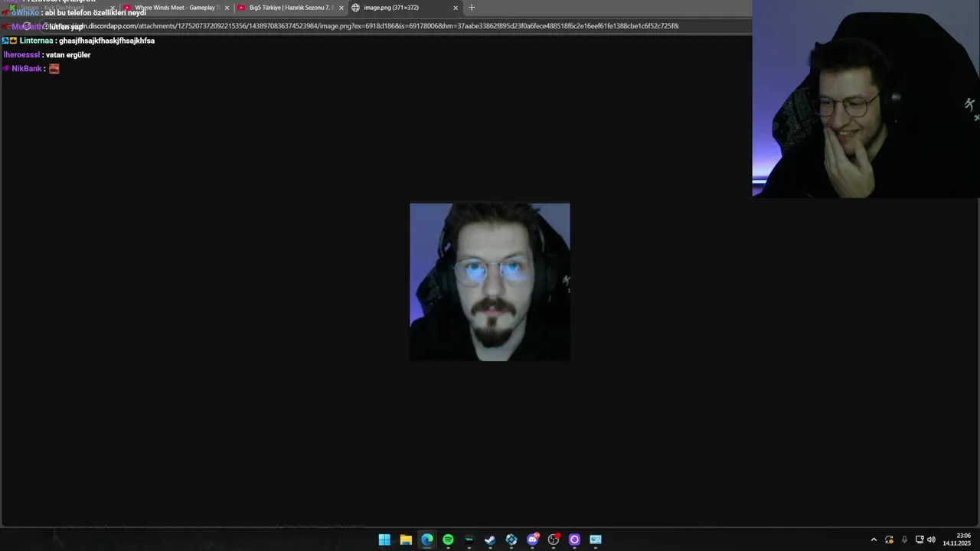Open Discord with the notification badge

point(533,540)
